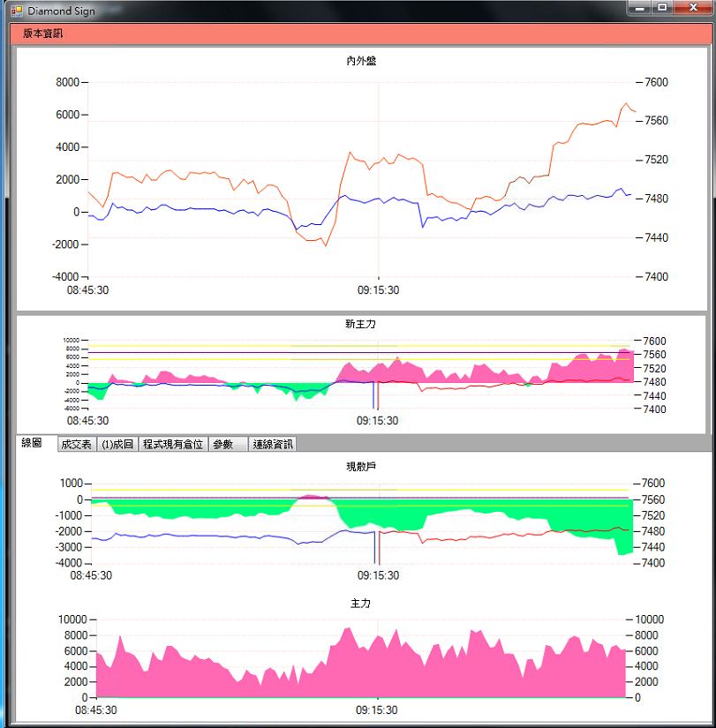Click the left-axis 10000 label in 主力 chart
This screenshot has height=728, width=716.
pyautogui.click(x=72, y=619)
